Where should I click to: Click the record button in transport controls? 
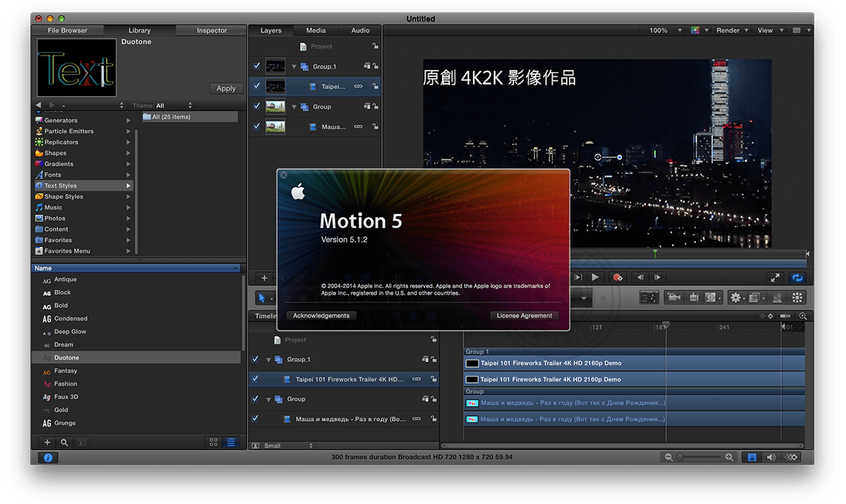click(x=618, y=278)
